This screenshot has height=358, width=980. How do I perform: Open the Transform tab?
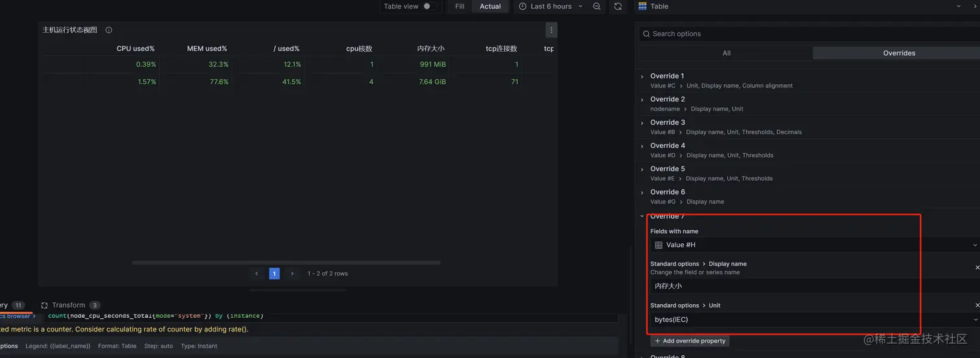click(x=70, y=305)
